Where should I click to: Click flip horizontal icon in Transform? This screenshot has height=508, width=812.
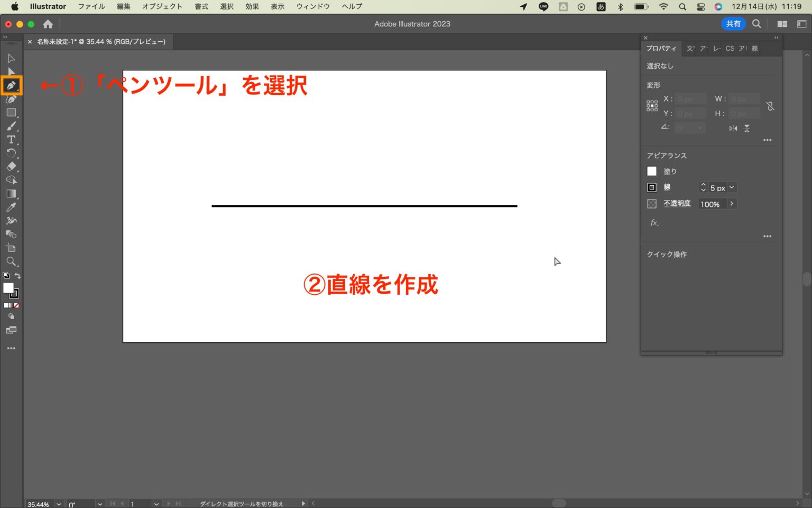733,128
